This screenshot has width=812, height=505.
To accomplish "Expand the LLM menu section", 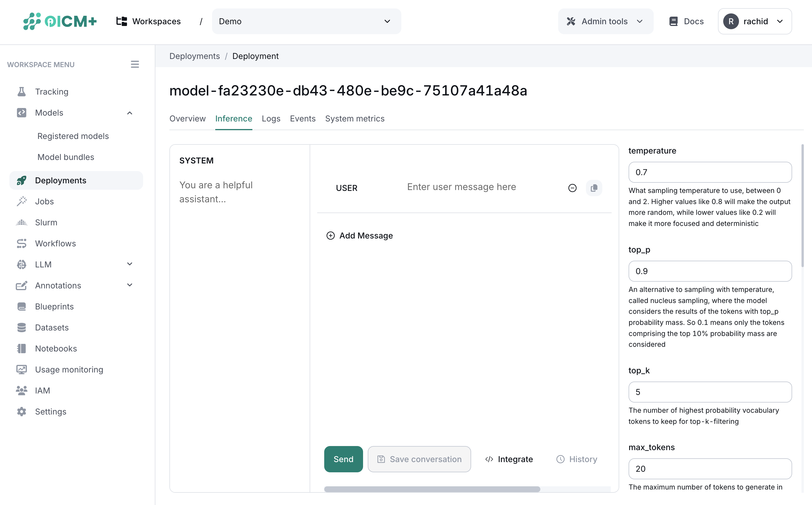I will 130,264.
